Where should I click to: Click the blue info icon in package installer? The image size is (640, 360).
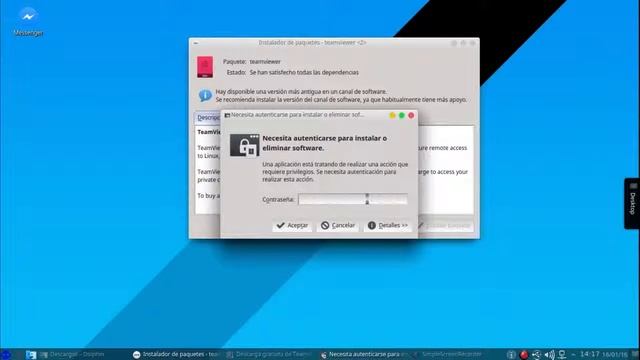click(205, 96)
